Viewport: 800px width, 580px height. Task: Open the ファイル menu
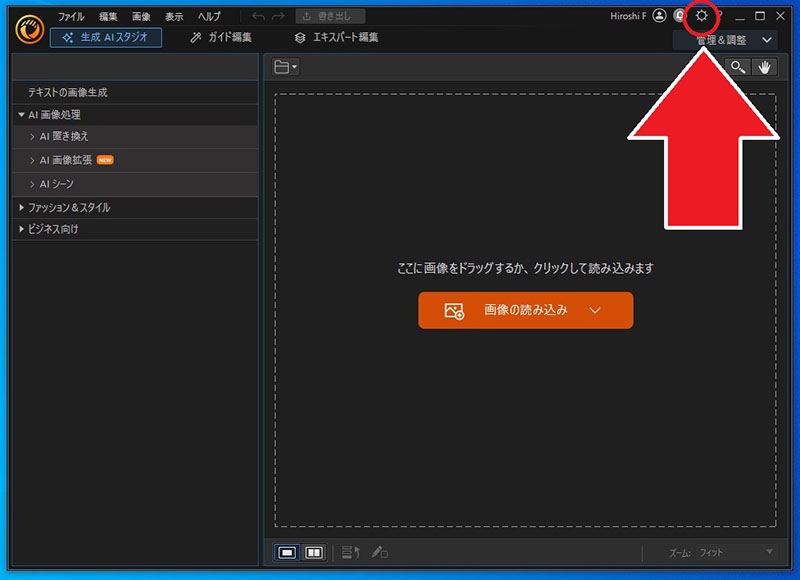(x=71, y=17)
